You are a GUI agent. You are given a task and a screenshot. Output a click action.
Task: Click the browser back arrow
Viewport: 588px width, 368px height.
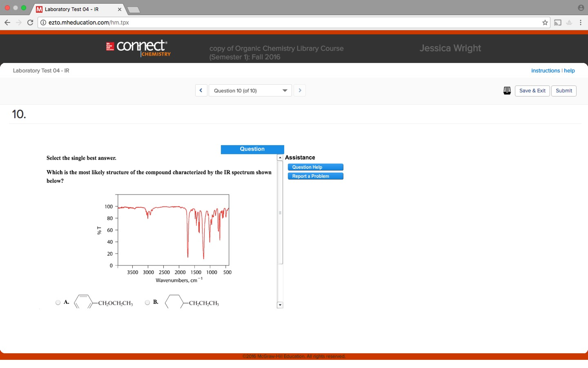[7, 22]
